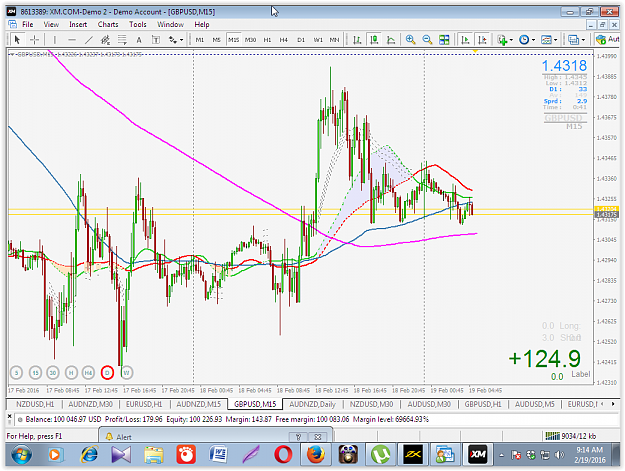The image size is (625, 471).
Task: Switch chart to D1 timeframe
Action: pyautogui.click(x=301, y=40)
